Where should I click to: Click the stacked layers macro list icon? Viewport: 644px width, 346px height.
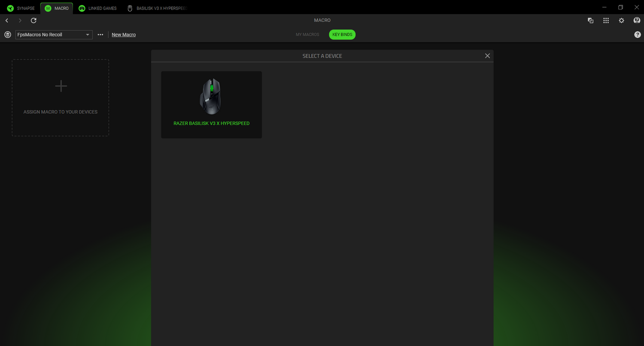pos(8,35)
